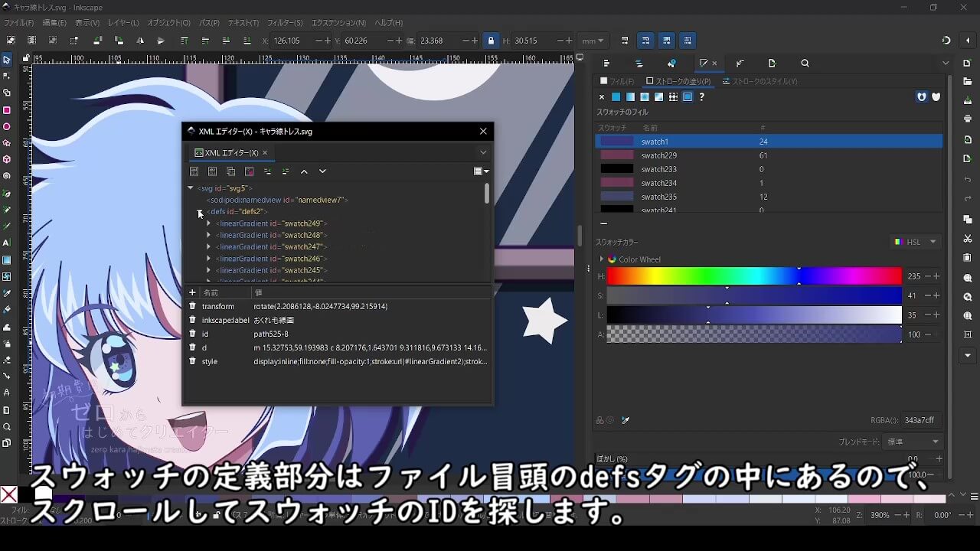Delete swatch with minus button
This screenshot has height=551, width=980.
pos(603,223)
